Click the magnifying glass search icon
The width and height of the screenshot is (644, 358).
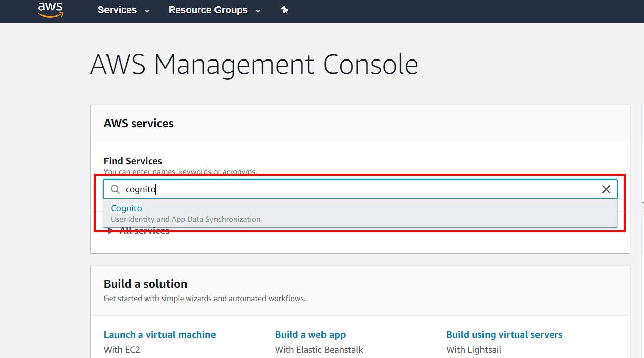(115, 189)
